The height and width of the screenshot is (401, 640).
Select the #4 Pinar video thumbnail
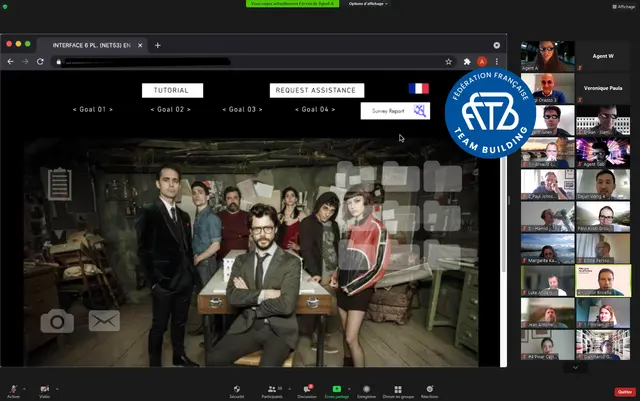click(x=548, y=345)
